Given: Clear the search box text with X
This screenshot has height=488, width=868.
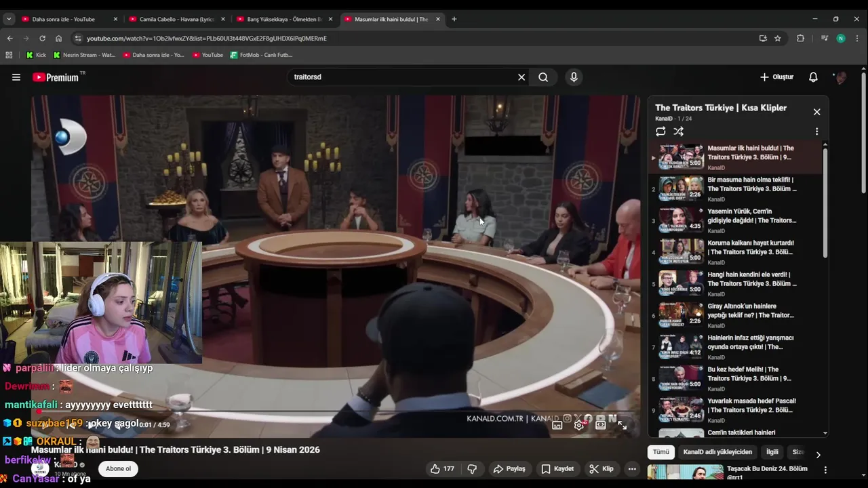Looking at the screenshot, I should click(521, 77).
